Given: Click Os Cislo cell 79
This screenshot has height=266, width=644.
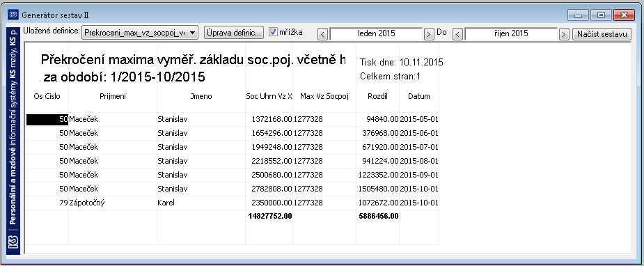Looking at the screenshot, I should tap(63, 203).
